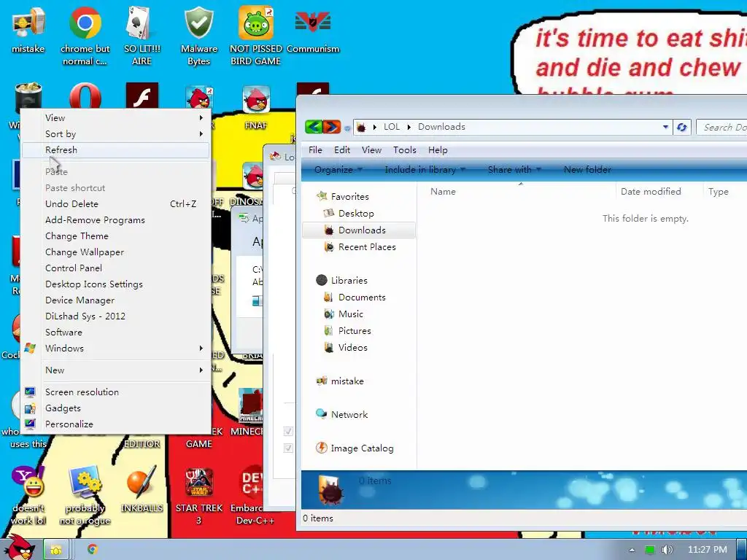This screenshot has width=747, height=560.
Task: Select DiLshad Sys - 2012 entry
Action: pos(116,316)
